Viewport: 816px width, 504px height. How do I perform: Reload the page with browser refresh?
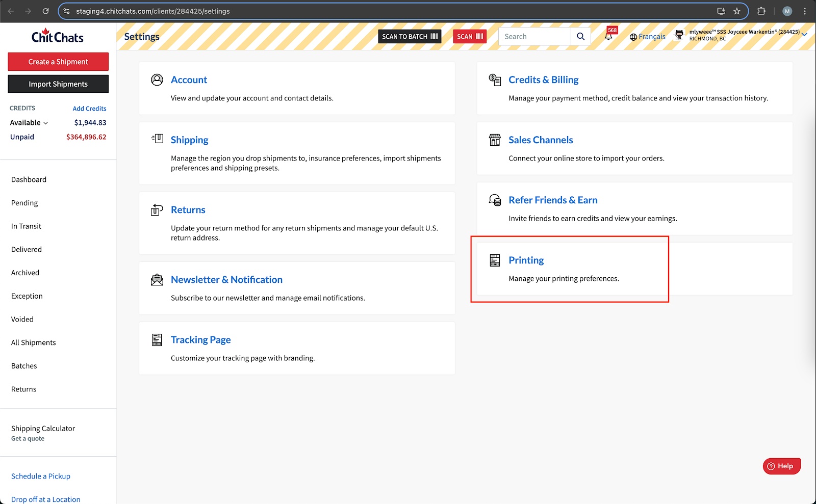tap(45, 11)
